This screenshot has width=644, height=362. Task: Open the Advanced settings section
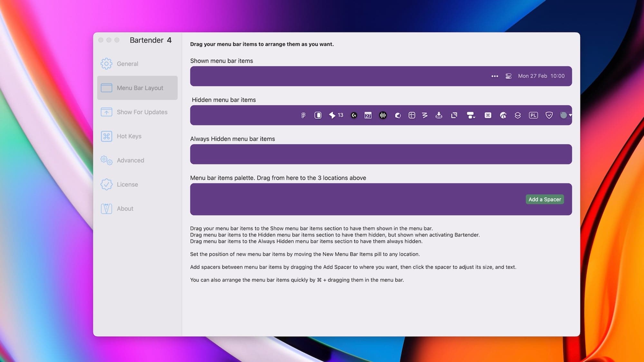click(x=137, y=160)
